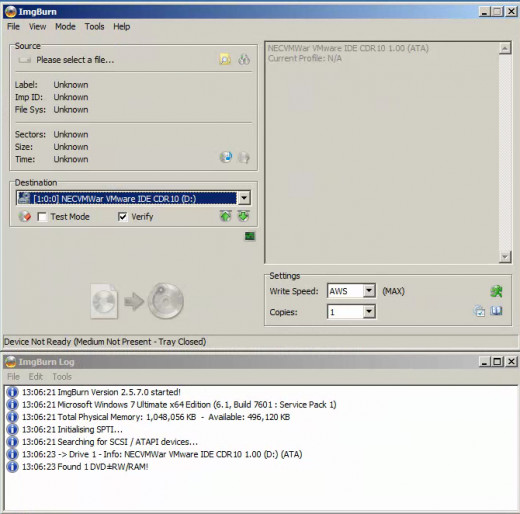This screenshot has height=514, width=520.
Task: Click the book icon in Settings
Action: click(496, 311)
